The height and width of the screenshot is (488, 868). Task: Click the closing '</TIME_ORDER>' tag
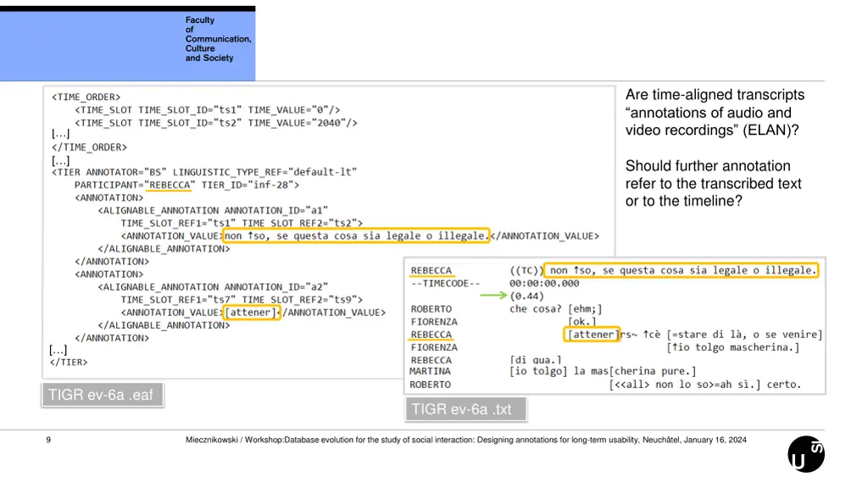click(x=89, y=147)
